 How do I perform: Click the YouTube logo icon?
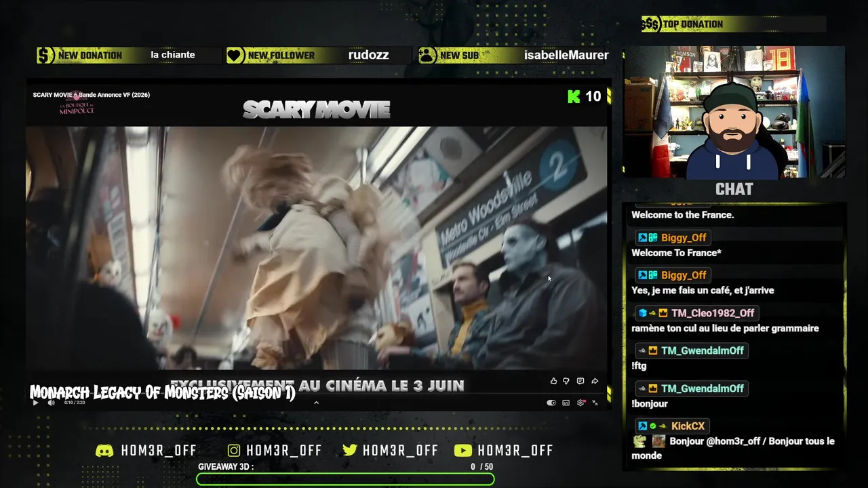[463, 451]
